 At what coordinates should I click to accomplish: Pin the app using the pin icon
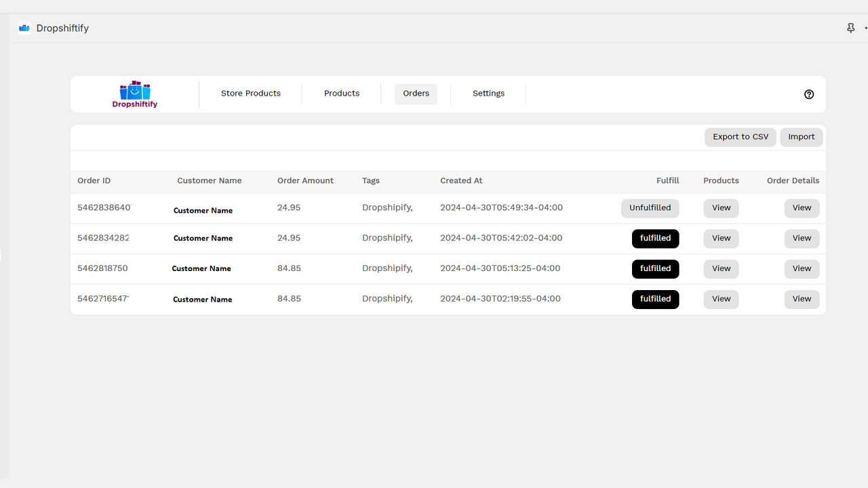pyautogui.click(x=850, y=28)
